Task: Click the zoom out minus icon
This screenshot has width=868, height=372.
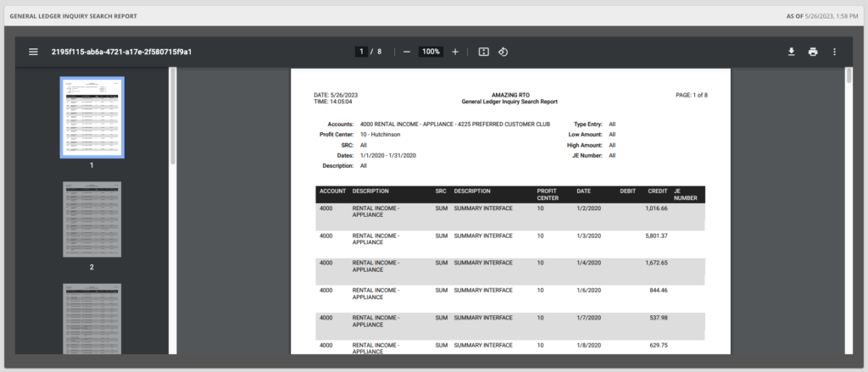Action: [x=407, y=52]
